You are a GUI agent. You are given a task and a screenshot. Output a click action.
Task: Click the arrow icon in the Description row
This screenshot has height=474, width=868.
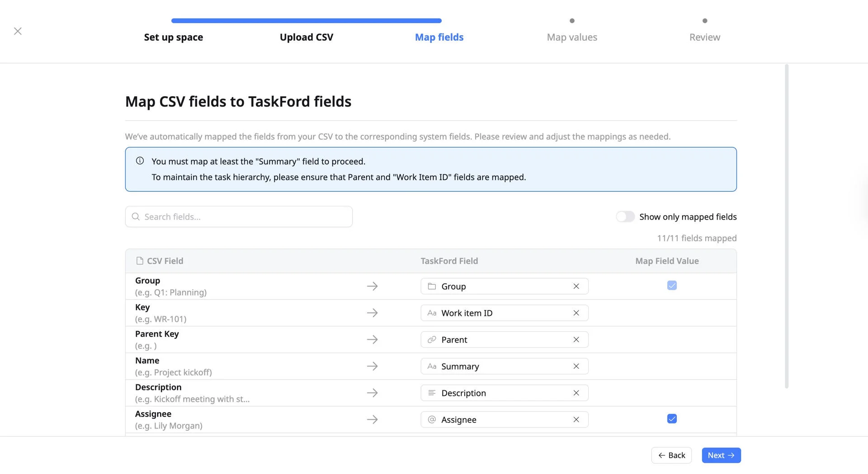[372, 393]
